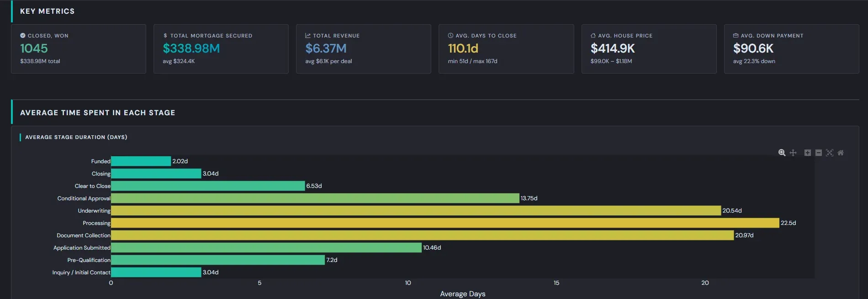Click the chart icon beside Total Revenue
Image resolution: width=868 pixels, height=299 pixels.
pyautogui.click(x=308, y=35)
